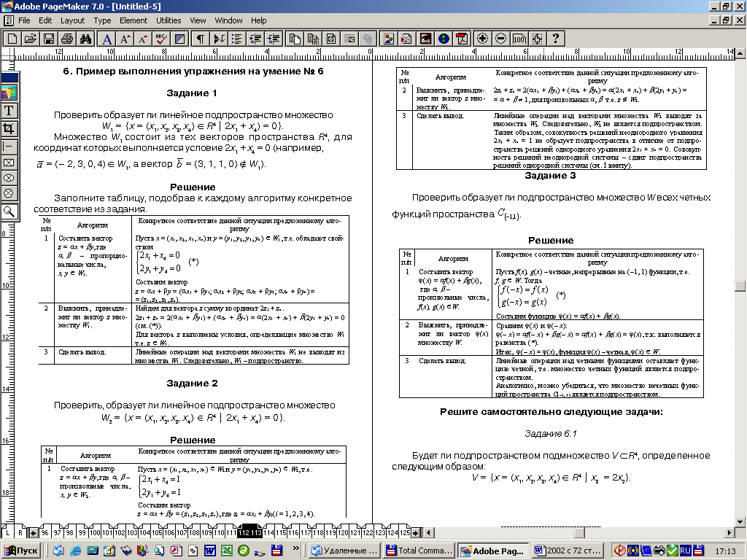The width and height of the screenshot is (747, 560).
Task: Open the Fill and Stroke icon
Action: point(179,39)
